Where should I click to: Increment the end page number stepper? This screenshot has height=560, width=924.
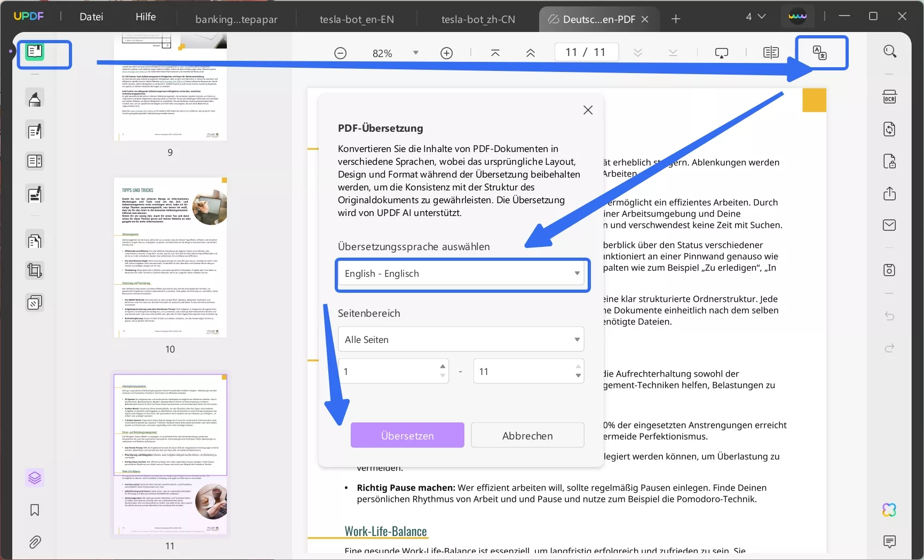578,367
